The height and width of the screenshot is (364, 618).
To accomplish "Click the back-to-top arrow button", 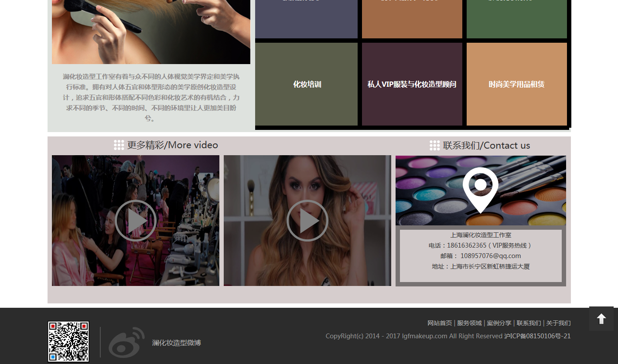I will (601, 319).
